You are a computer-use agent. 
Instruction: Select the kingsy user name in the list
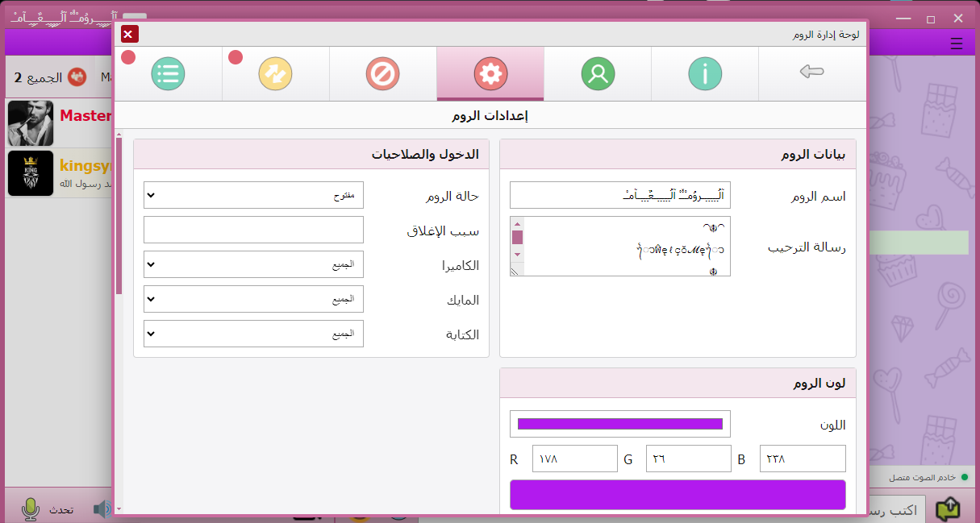coord(85,165)
